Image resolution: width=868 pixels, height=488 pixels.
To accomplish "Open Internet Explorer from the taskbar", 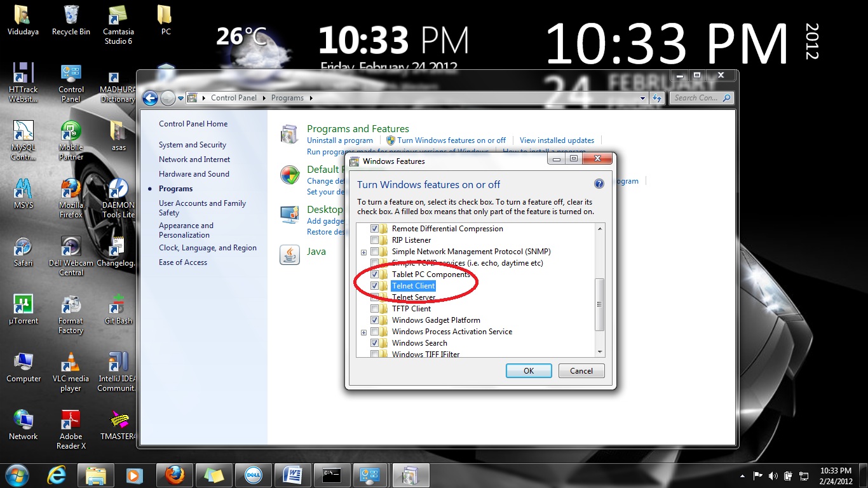I will click(57, 475).
